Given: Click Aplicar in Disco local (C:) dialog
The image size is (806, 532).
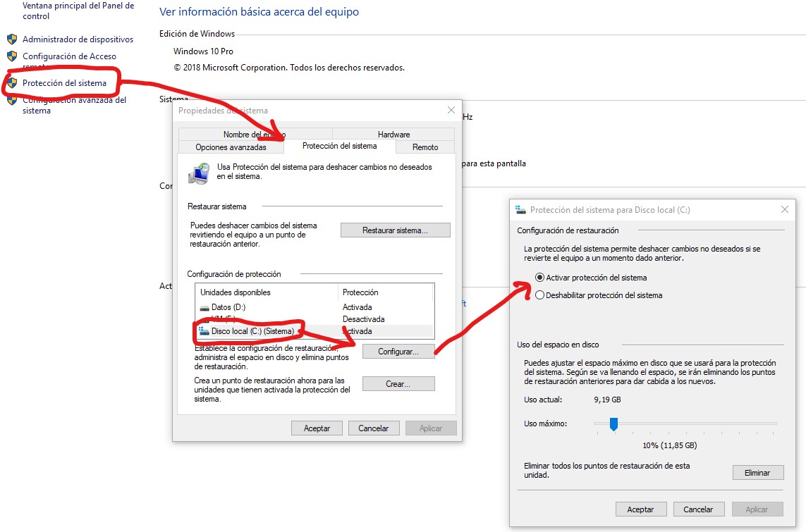Looking at the screenshot, I should click(757, 509).
